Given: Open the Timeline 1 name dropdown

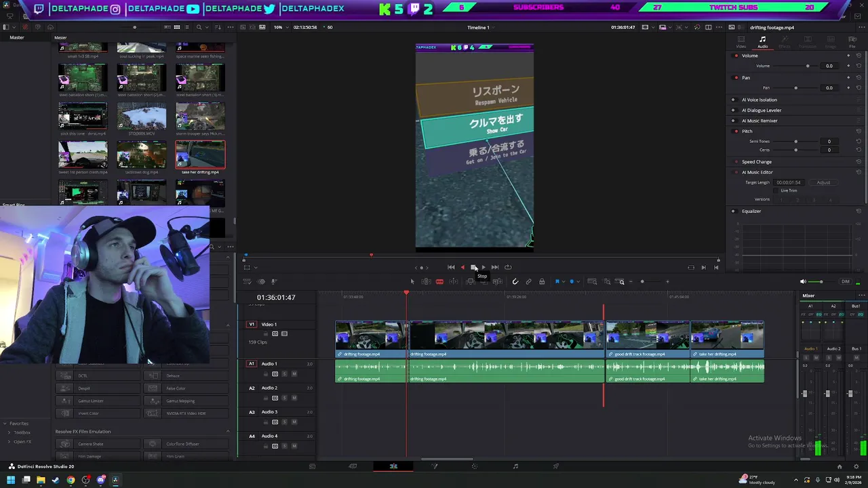Looking at the screenshot, I should (x=479, y=27).
